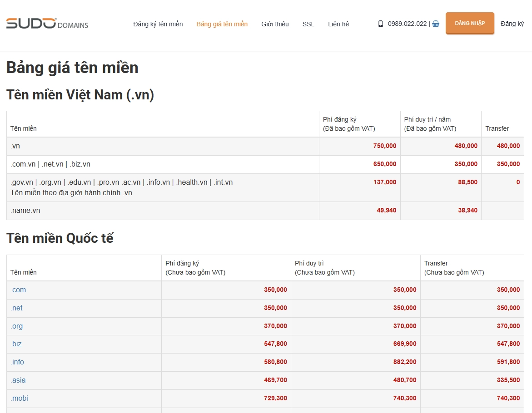This screenshot has height=413, width=532.
Task: Click the mobile phone icon in header
Action: point(381,24)
